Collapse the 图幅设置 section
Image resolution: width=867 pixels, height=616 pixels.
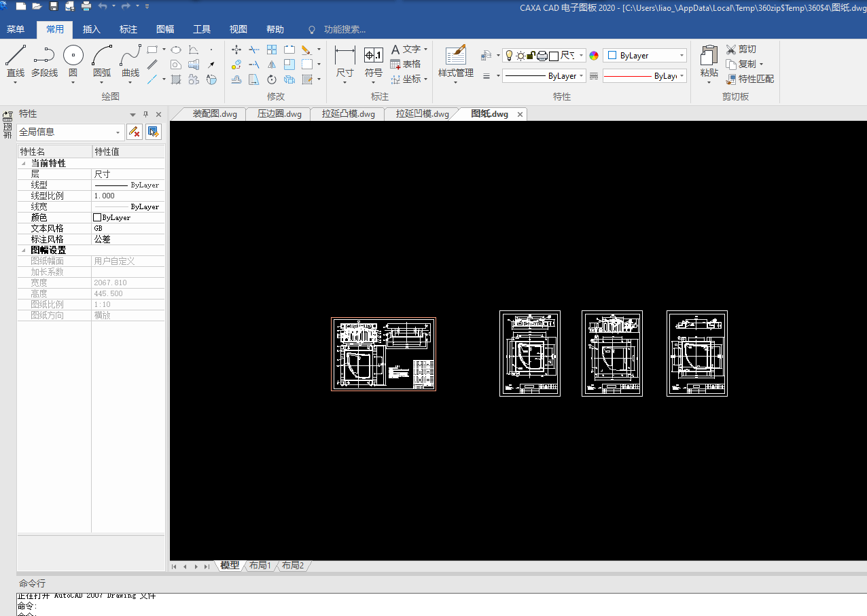click(x=24, y=251)
